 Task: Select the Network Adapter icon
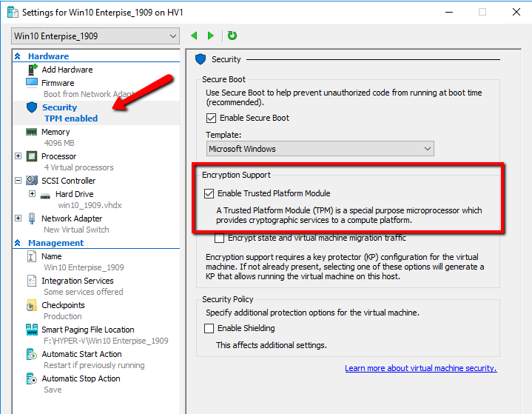(32, 218)
